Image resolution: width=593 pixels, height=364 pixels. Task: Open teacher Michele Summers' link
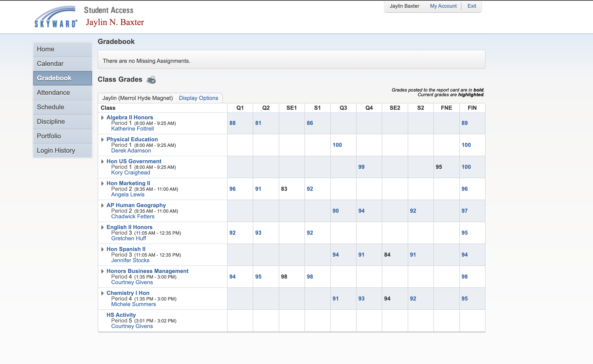coord(133,304)
